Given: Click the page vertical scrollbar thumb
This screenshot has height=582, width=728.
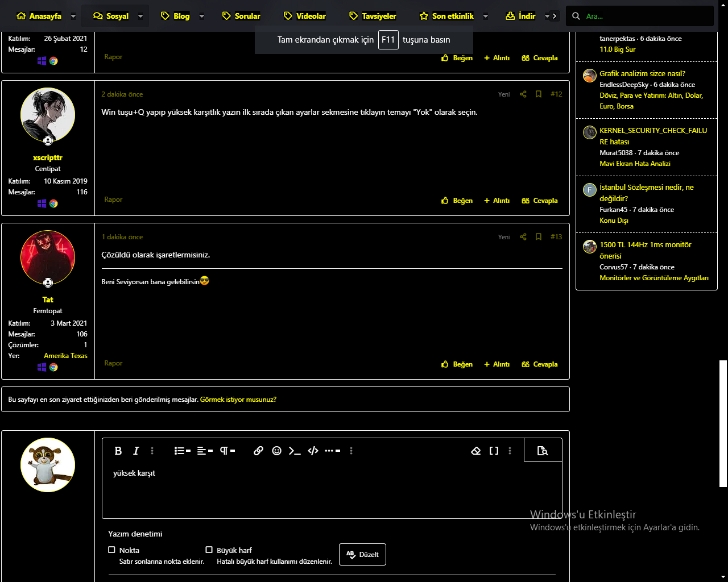Looking at the screenshot, I should [723, 423].
